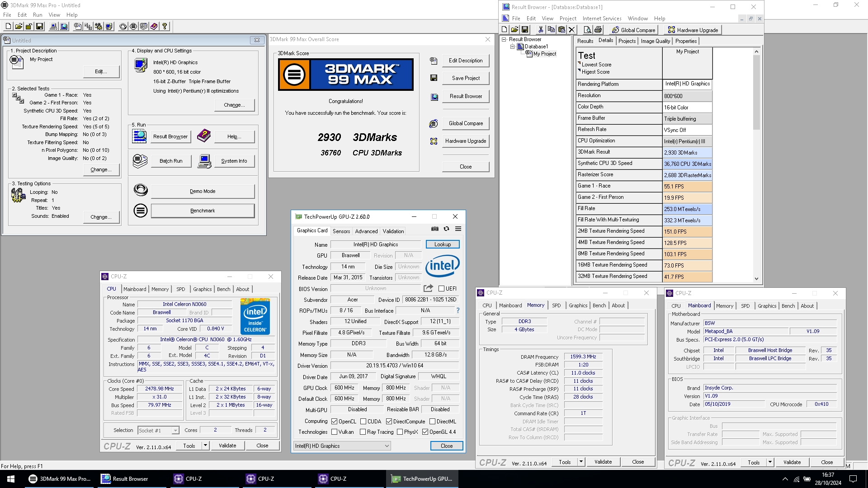The image size is (868, 488).
Task: Click Result Browser magnifier icon in 3DMark toolbar
Action: click(64, 26)
